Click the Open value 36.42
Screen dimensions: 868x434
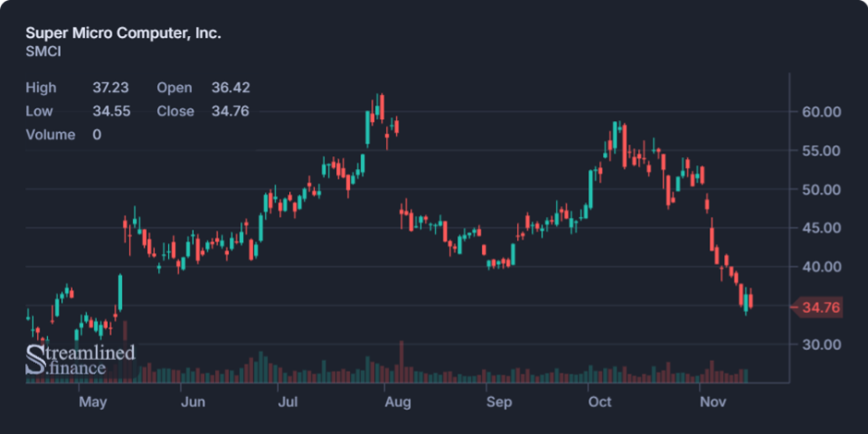[230, 88]
